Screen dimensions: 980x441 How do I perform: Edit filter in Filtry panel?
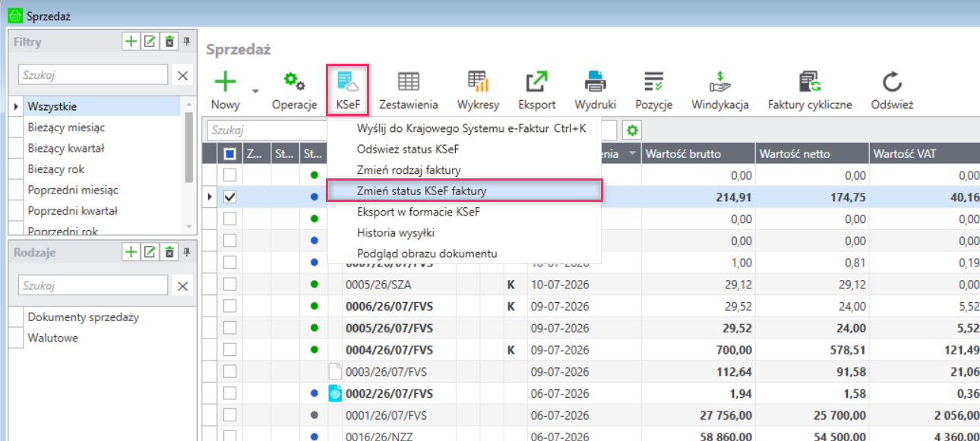(150, 42)
